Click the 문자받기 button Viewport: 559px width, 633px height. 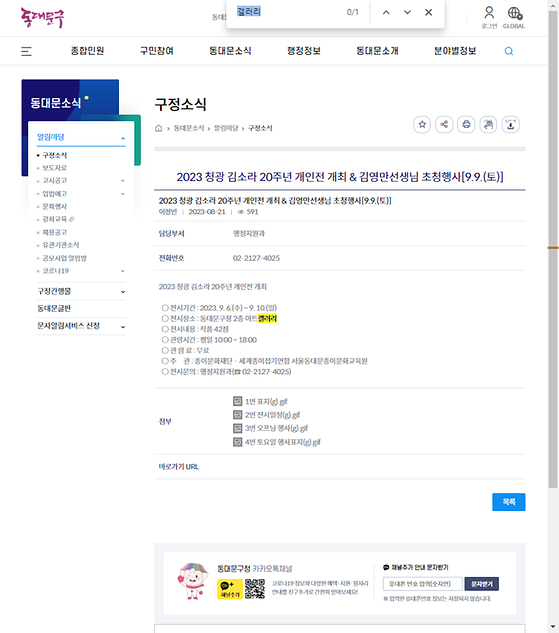482,584
